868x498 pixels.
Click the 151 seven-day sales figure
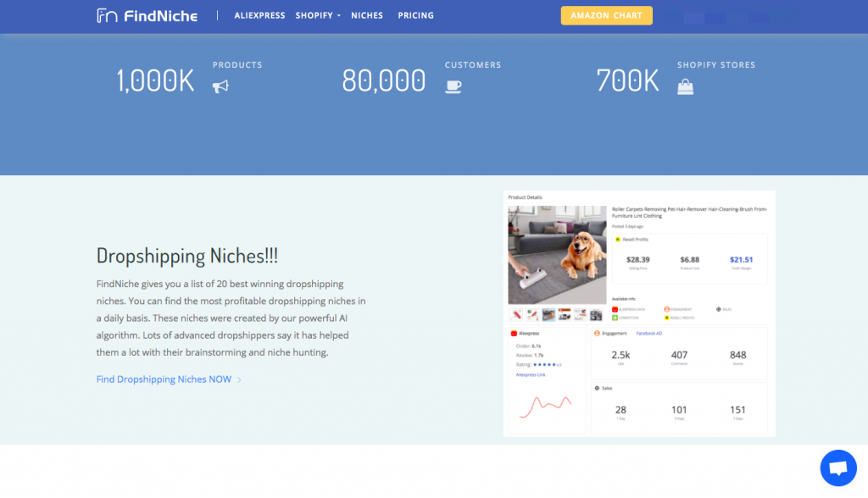click(738, 410)
